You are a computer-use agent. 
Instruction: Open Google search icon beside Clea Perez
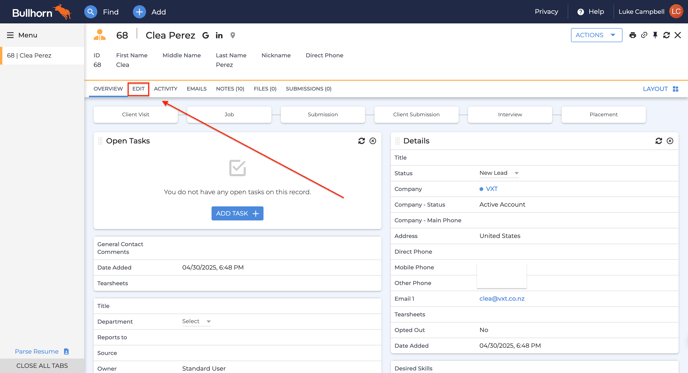click(205, 36)
